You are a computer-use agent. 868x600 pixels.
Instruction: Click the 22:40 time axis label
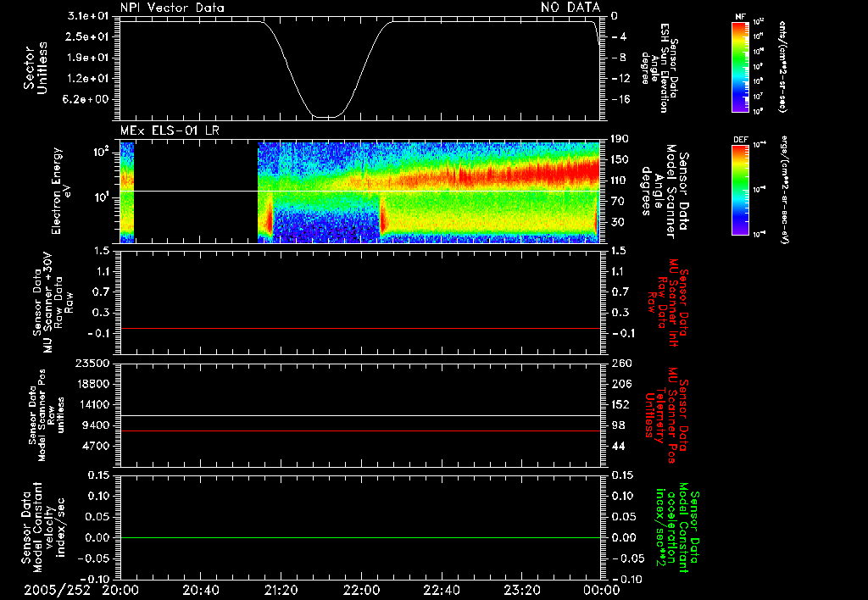tap(441, 590)
